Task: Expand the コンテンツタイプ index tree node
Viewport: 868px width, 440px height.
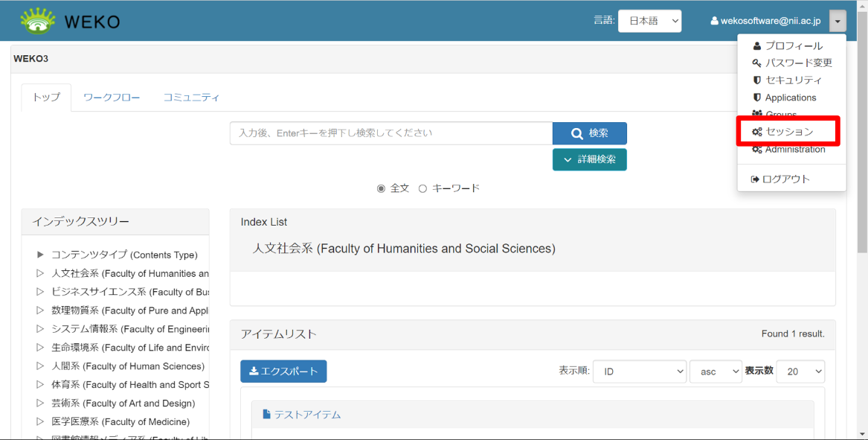Action: [41, 255]
